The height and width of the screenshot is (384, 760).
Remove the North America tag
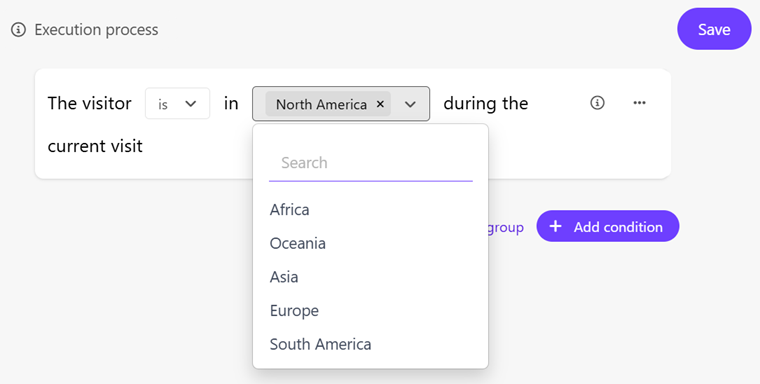(380, 104)
